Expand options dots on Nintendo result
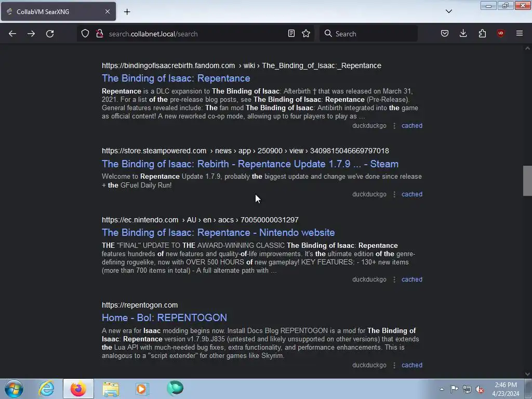Image resolution: width=532 pixels, height=399 pixels. pos(394,280)
